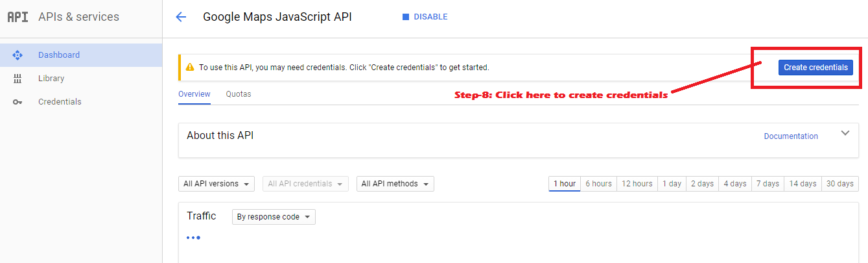Click the Create credentials button
Viewport: 868px width, 263px height.
tap(815, 67)
